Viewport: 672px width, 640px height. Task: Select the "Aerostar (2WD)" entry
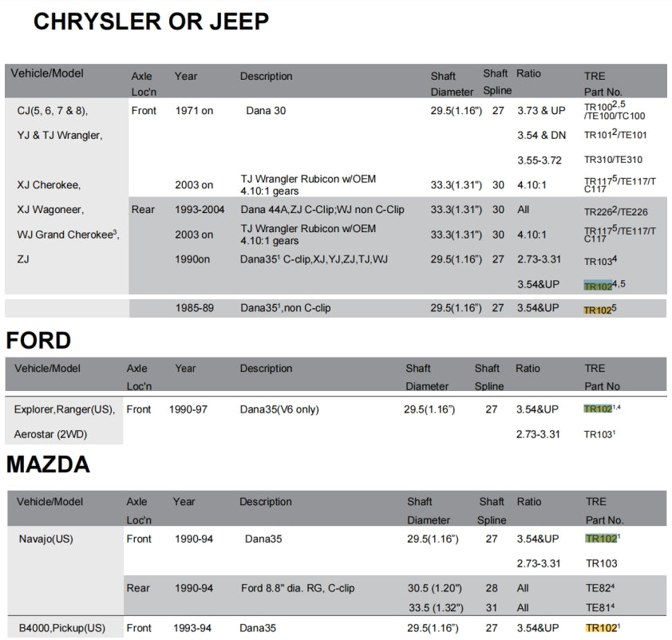[x=49, y=434]
